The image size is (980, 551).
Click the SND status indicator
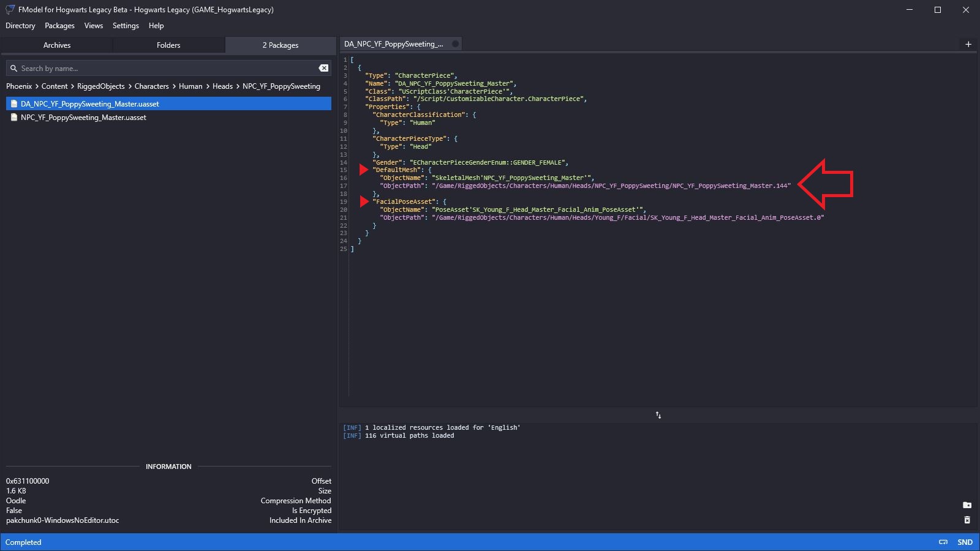pos(965,542)
